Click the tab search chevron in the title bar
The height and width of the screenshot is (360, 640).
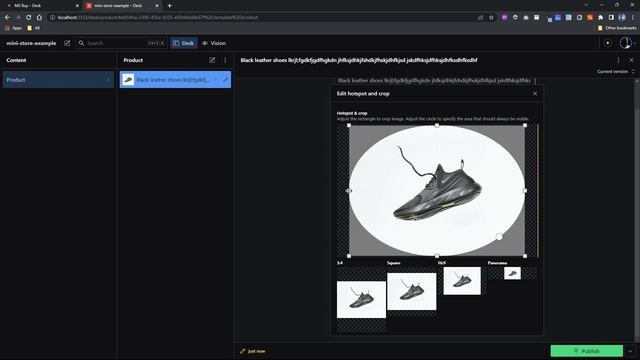point(586,5)
